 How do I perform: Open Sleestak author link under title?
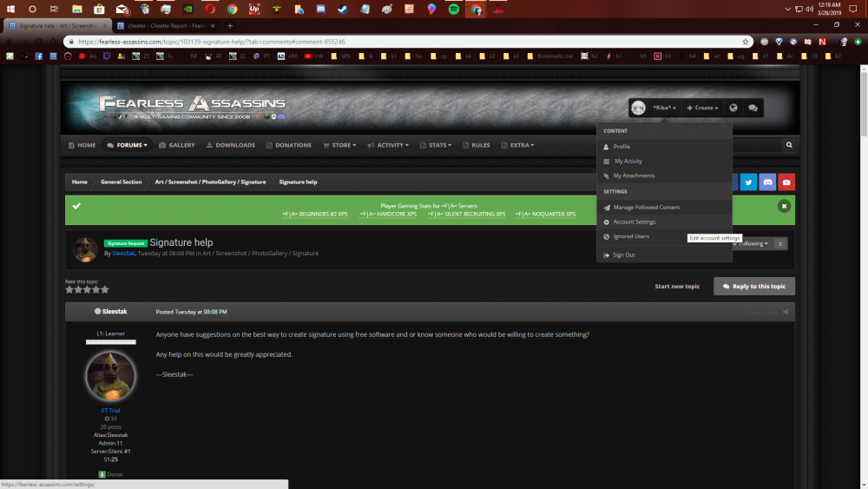pyautogui.click(x=123, y=253)
